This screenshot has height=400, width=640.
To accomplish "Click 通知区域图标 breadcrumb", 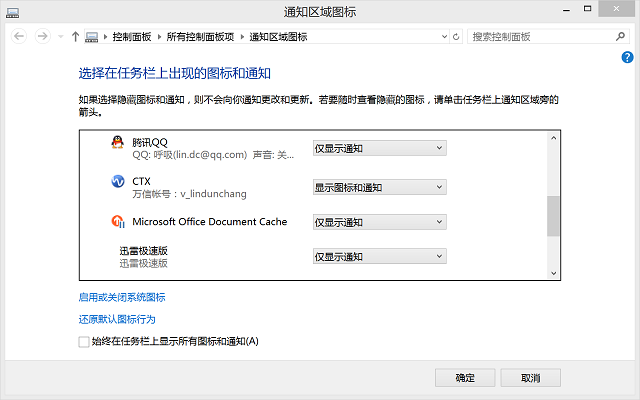I will point(278,37).
